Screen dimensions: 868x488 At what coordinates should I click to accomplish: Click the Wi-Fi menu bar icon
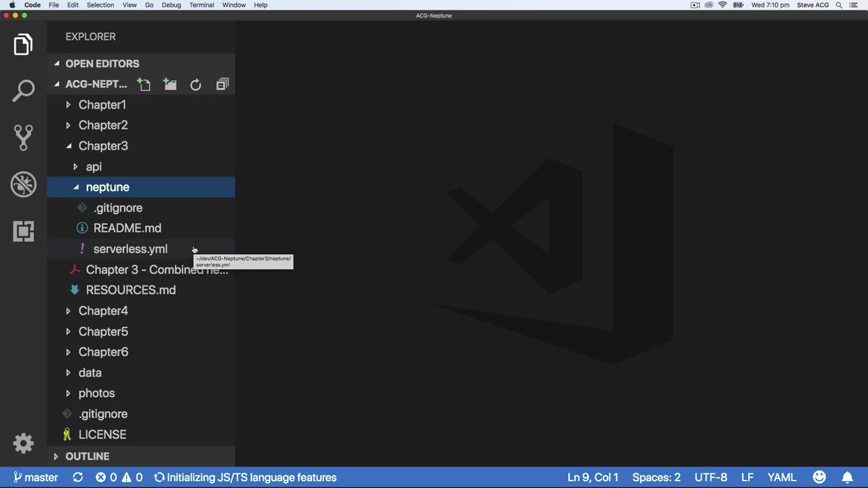pos(723,5)
